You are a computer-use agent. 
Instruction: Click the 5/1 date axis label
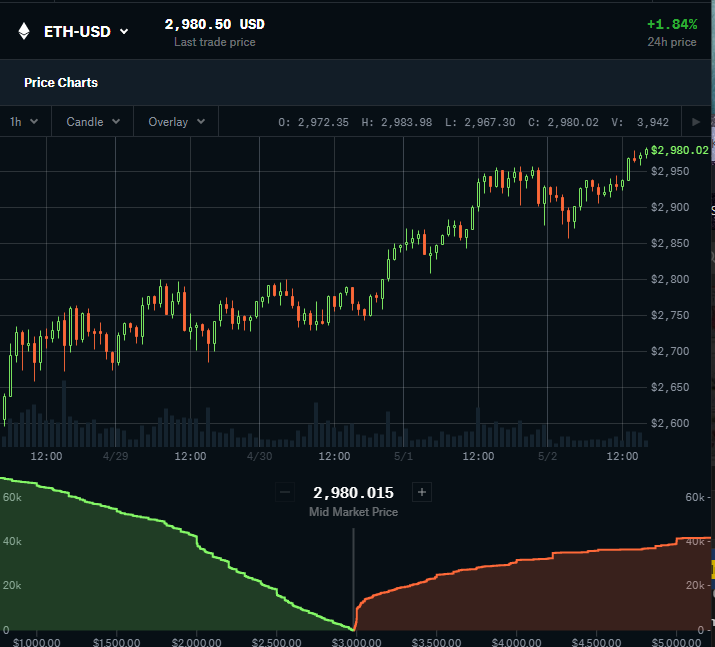pos(403,456)
